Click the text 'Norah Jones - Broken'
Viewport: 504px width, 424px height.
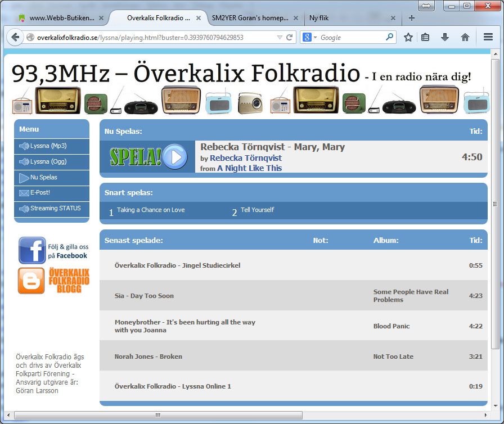coord(148,357)
